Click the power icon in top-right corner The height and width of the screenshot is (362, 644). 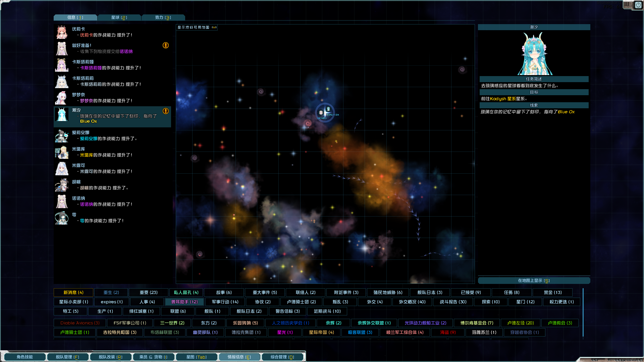(x=638, y=5)
